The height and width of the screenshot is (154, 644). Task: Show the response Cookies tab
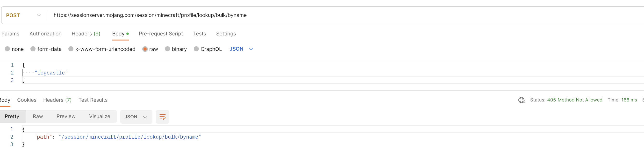pyautogui.click(x=27, y=100)
